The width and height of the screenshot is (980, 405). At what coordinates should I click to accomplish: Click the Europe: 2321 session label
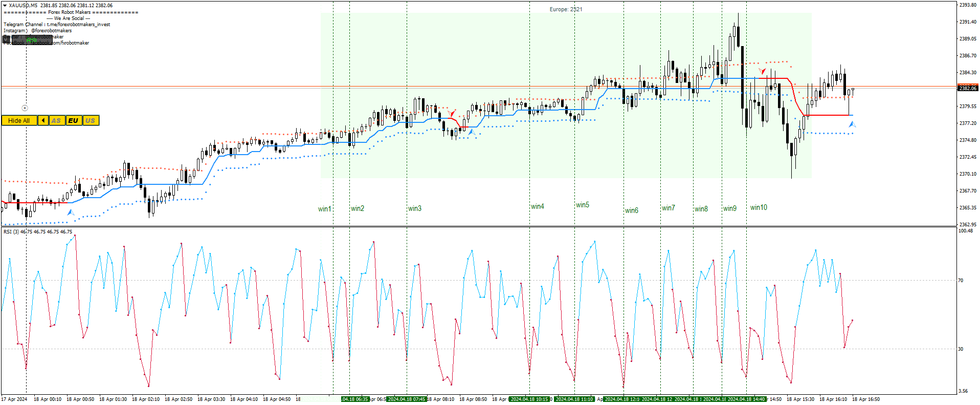click(x=566, y=9)
